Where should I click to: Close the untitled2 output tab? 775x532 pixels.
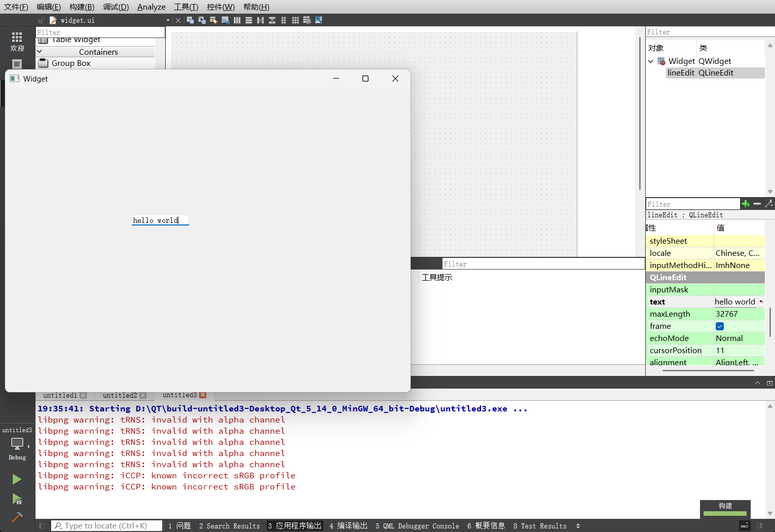pyautogui.click(x=143, y=395)
